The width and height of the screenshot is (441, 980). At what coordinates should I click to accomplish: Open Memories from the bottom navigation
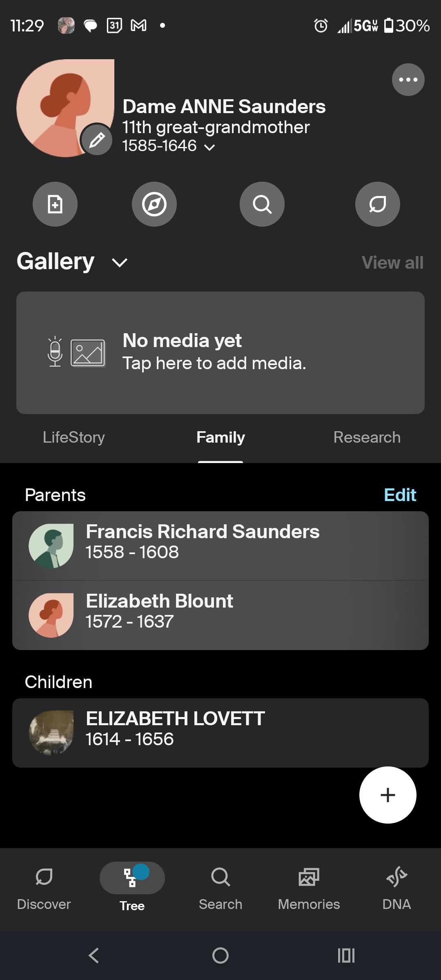click(309, 886)
